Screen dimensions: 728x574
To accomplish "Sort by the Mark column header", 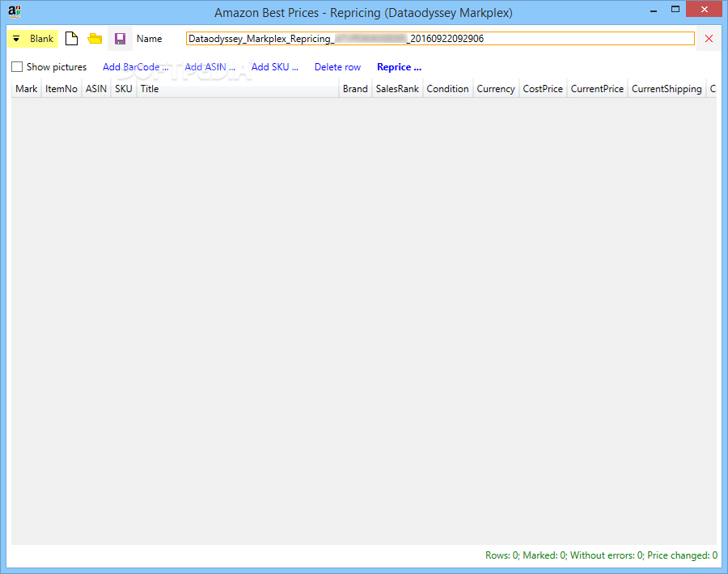I will [27, 89].
